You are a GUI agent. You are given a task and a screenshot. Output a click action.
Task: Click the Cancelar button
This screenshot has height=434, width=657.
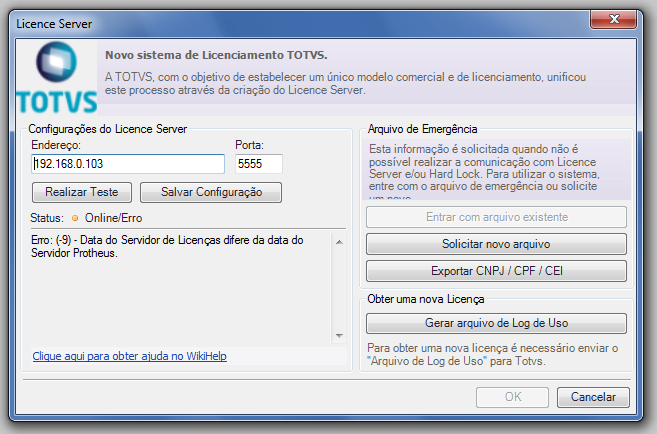[x=593, y=397]
